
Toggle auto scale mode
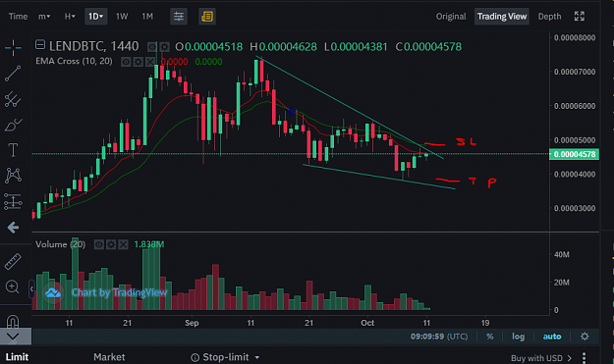pos(552,337)
